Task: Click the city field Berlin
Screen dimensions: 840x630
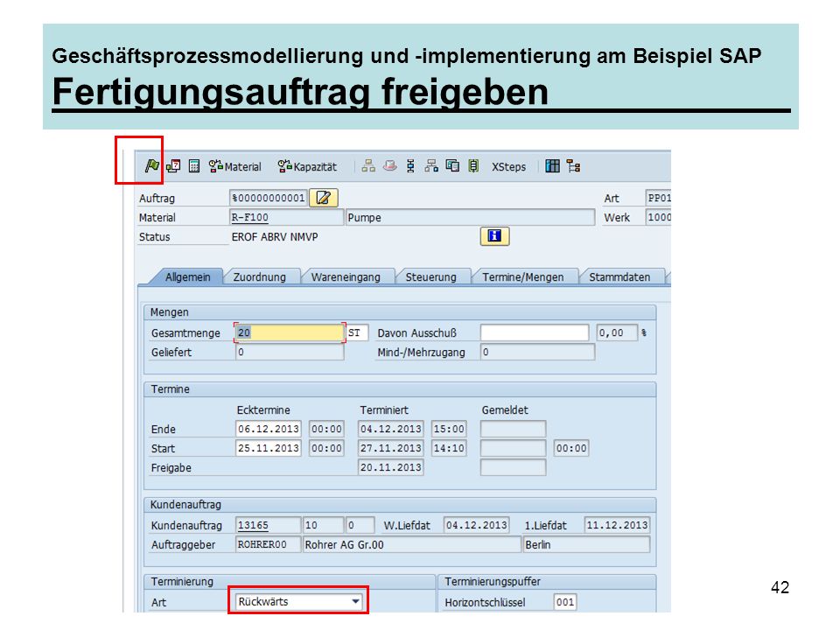Action: click(586, 544)
